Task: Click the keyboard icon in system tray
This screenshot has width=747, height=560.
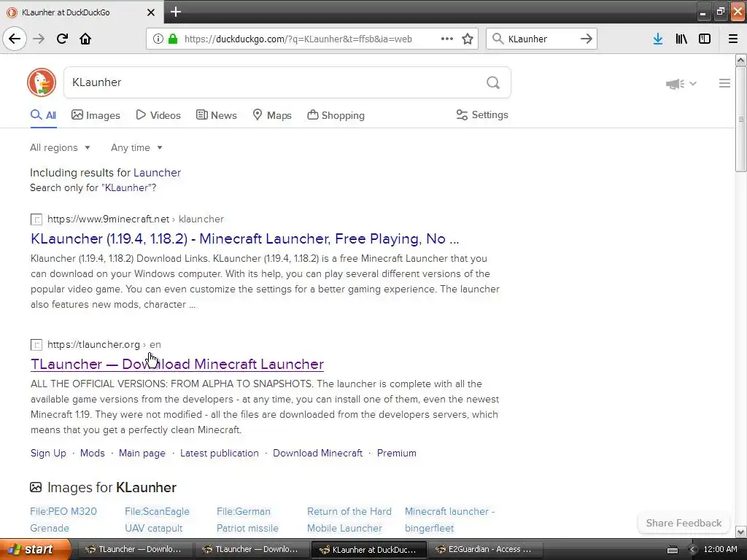Action: click(672, 550)
